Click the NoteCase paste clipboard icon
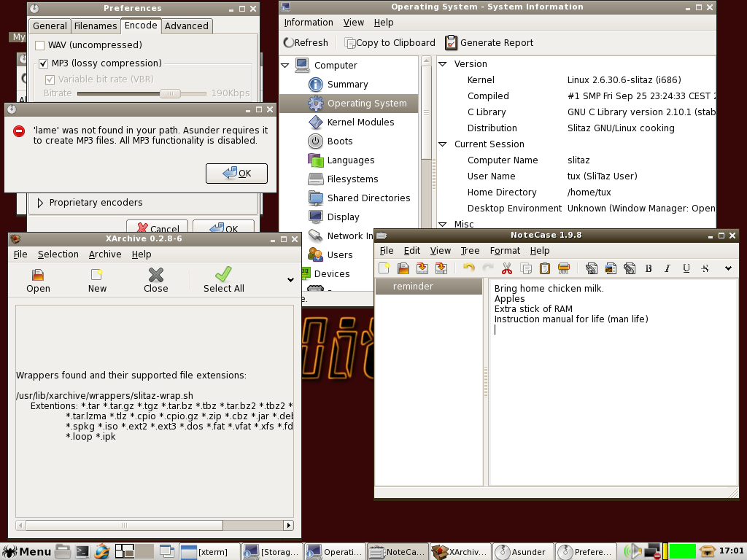 point(544,268)
